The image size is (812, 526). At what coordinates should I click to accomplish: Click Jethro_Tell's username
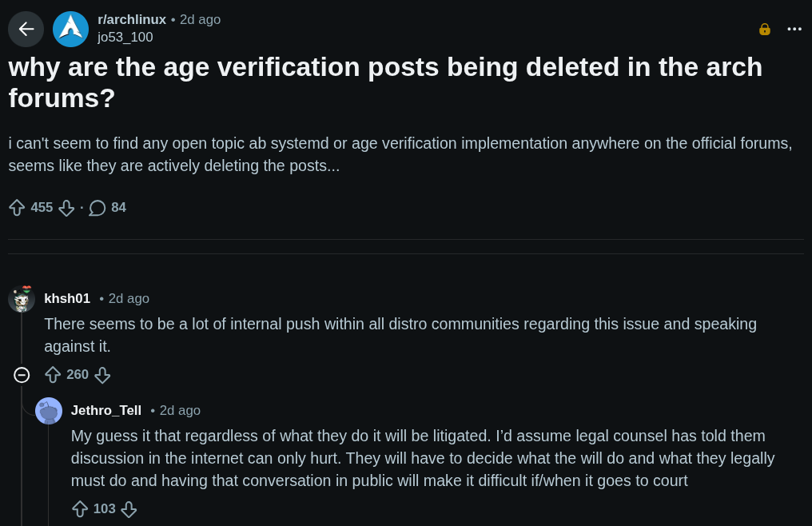(105, 410)
